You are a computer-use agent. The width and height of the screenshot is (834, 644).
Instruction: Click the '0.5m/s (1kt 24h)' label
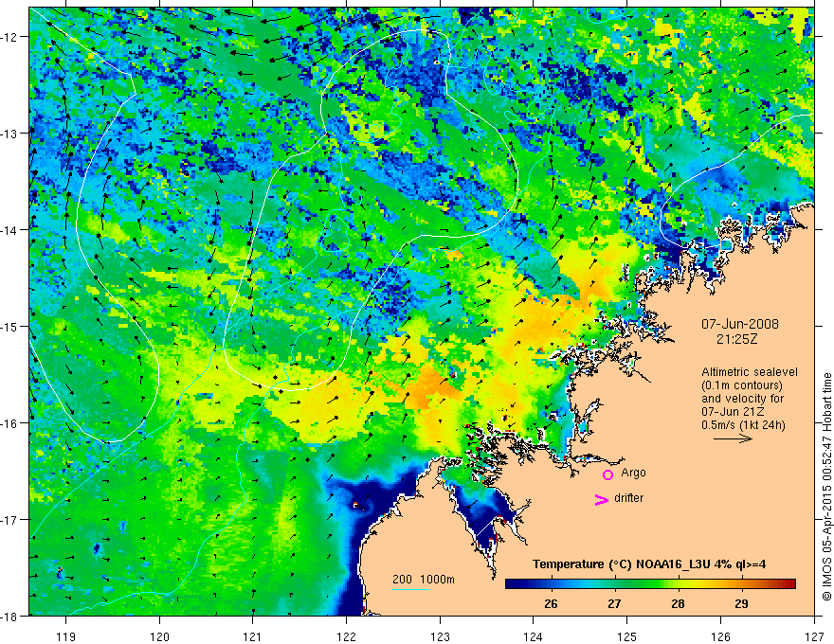744,425
